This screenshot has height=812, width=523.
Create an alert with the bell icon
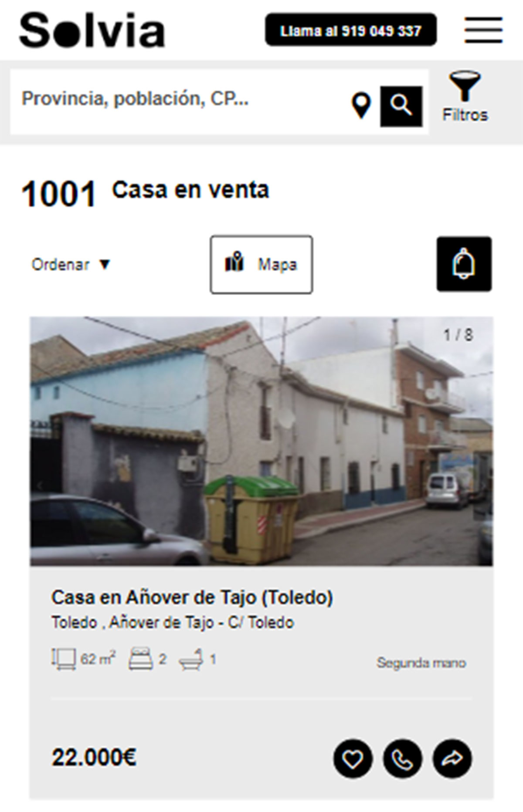point(464,264)
